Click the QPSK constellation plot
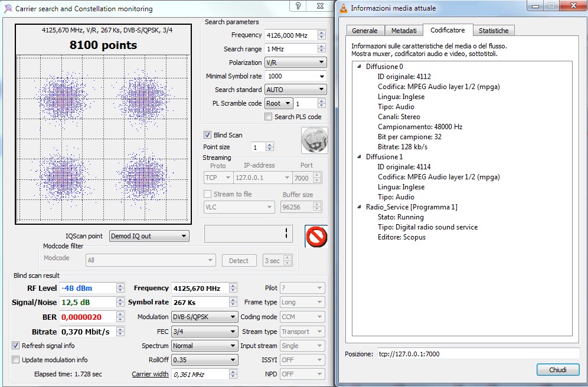Image resolution: width=588 pixels, height=387 pixels. click(103, 139)
